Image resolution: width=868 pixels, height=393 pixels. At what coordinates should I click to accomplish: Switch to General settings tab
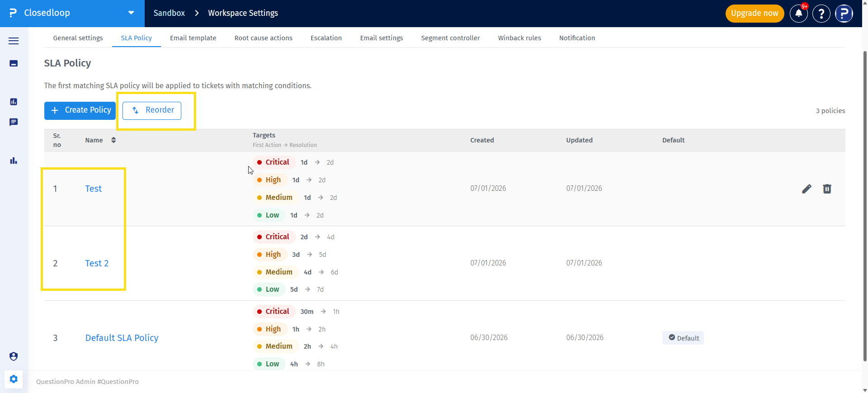click(78, 38)
